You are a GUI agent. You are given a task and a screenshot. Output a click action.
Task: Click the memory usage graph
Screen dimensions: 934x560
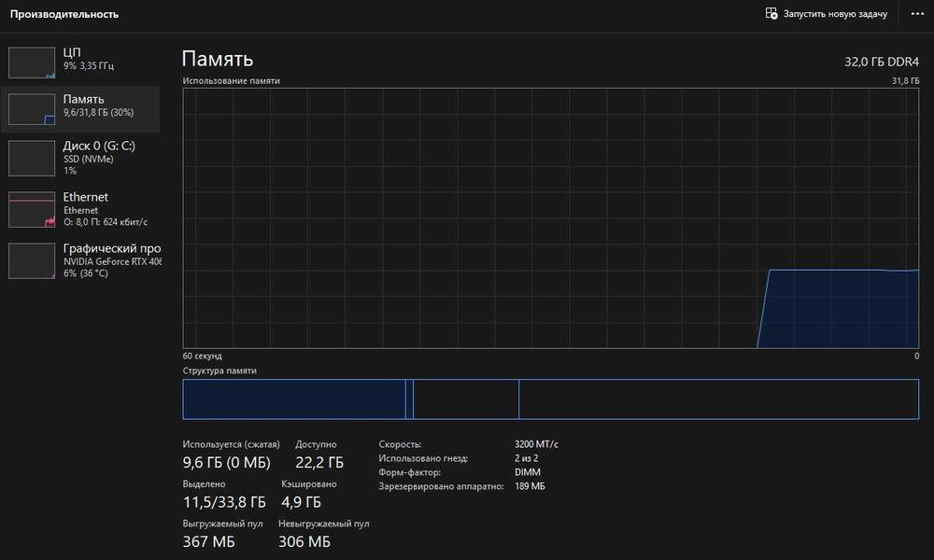(550, 217)
